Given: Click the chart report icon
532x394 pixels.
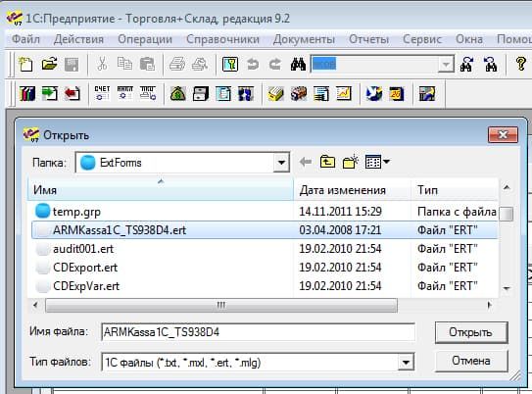Looking at the screenshot, I should tap(343, 93).
